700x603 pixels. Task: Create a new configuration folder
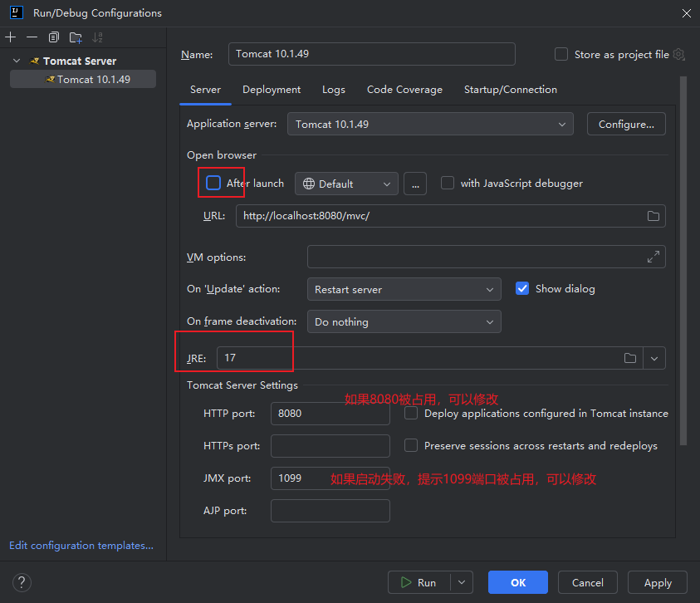(76, 37)
